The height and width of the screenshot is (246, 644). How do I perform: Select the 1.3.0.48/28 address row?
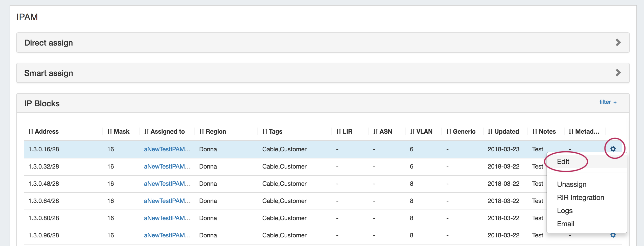pos(44,184)
